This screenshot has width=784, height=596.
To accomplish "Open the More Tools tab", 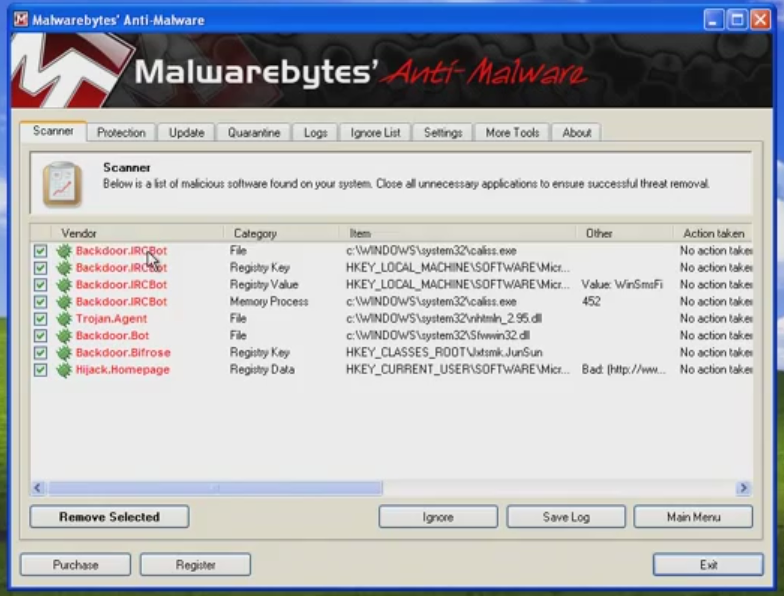I will [512, 132].
